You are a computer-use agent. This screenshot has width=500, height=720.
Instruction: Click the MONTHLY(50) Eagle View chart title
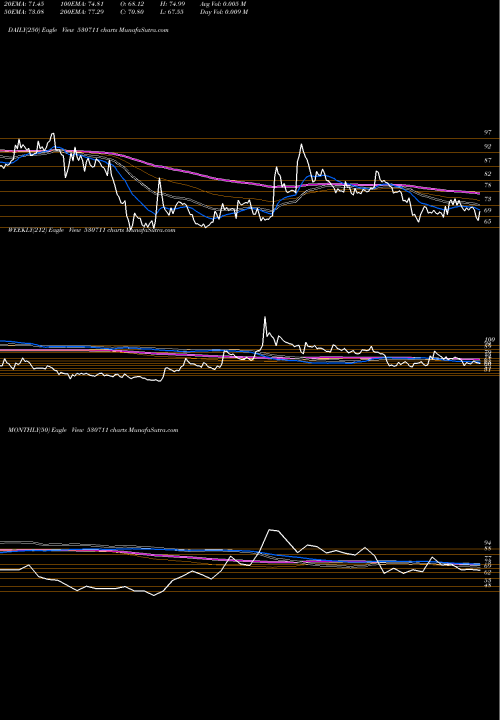[93, 430]
